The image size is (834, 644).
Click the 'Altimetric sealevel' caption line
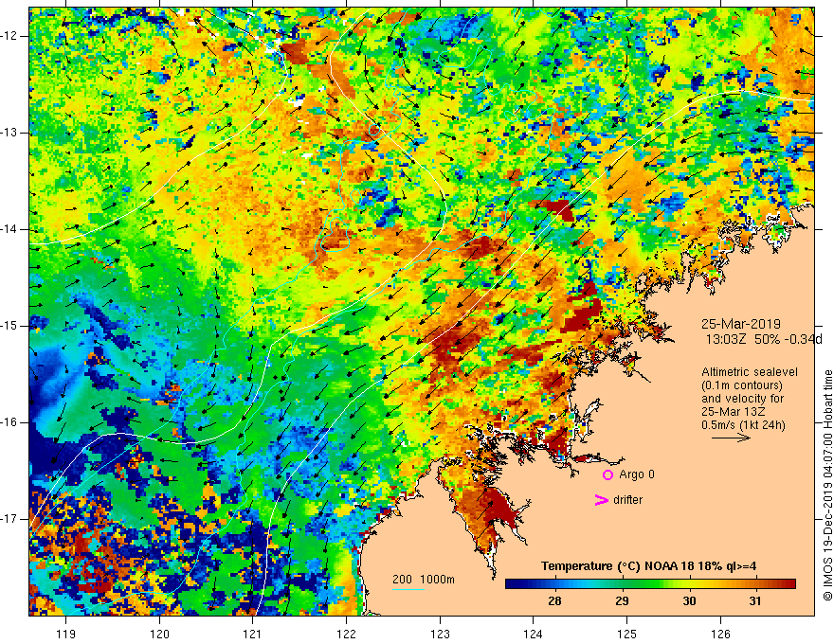click(750, 372)
